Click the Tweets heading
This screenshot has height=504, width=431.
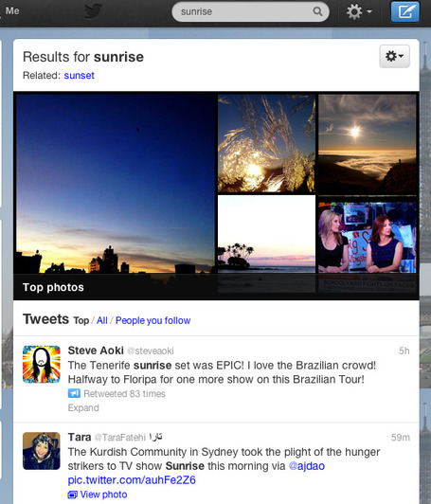45,319
